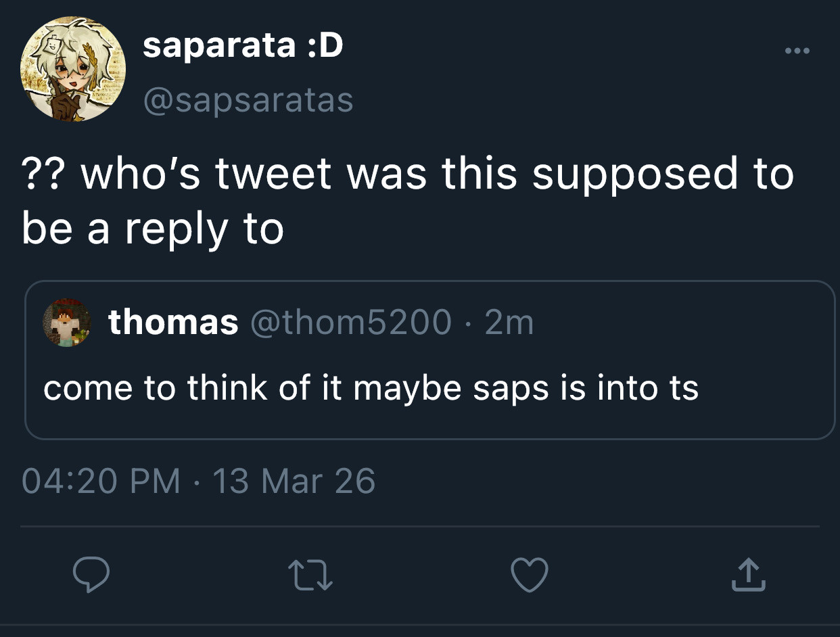This screenshot has width=840, height=637.
Task: Tap the retweet arrows icon
Action: pyautogui.click(x=310, y=576)
